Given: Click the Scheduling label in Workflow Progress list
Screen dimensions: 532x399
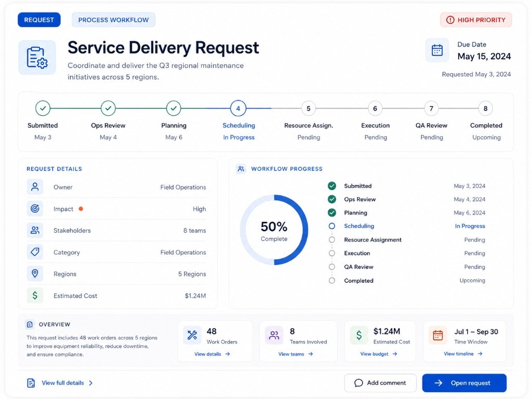Looking at the screenshot, I should pos(359,226).
